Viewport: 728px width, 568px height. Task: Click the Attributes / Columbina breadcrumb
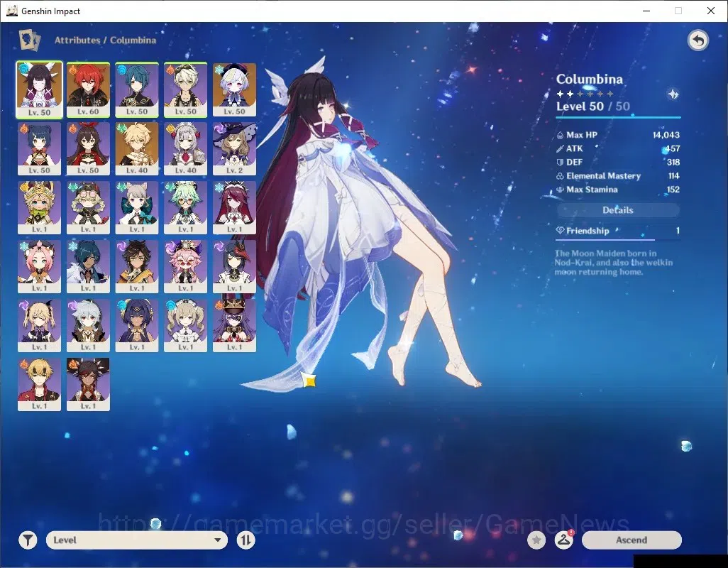pos(106,40)
